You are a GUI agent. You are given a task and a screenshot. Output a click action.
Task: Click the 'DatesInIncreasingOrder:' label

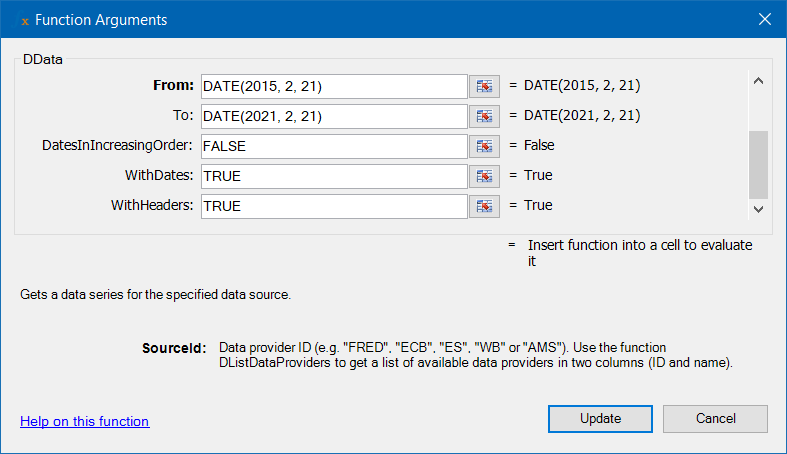pos(117,145)
